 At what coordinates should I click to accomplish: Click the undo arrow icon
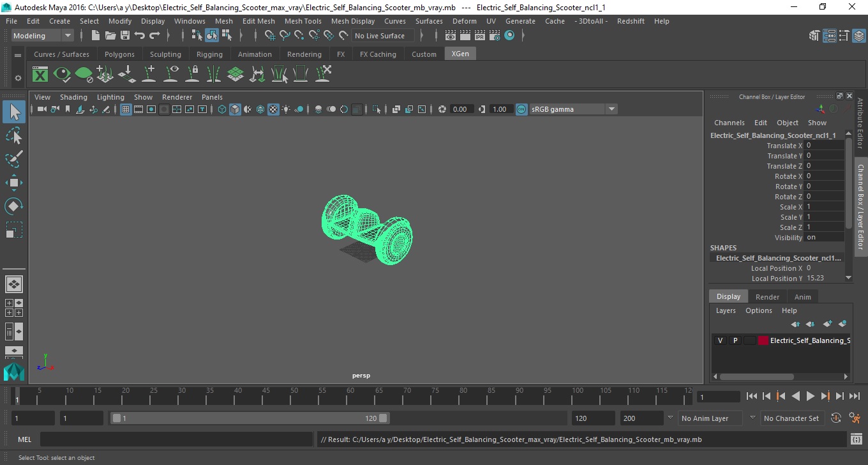(x=139, y=36)
